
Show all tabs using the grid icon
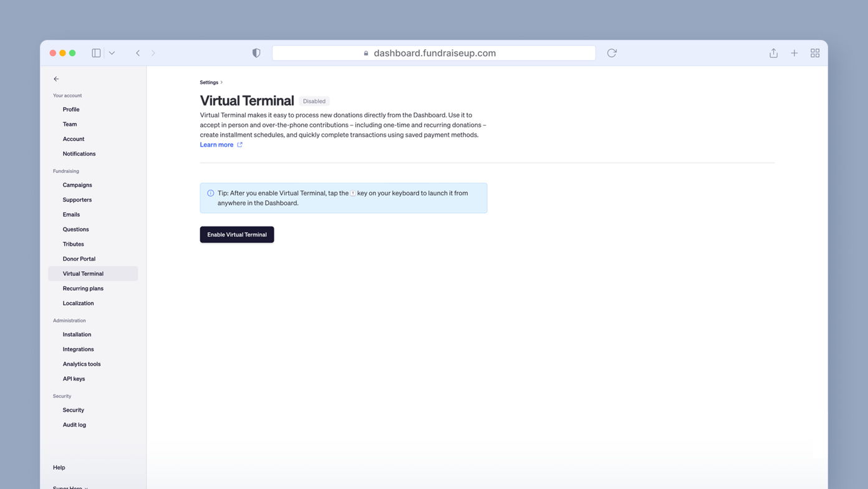[815, 53]
